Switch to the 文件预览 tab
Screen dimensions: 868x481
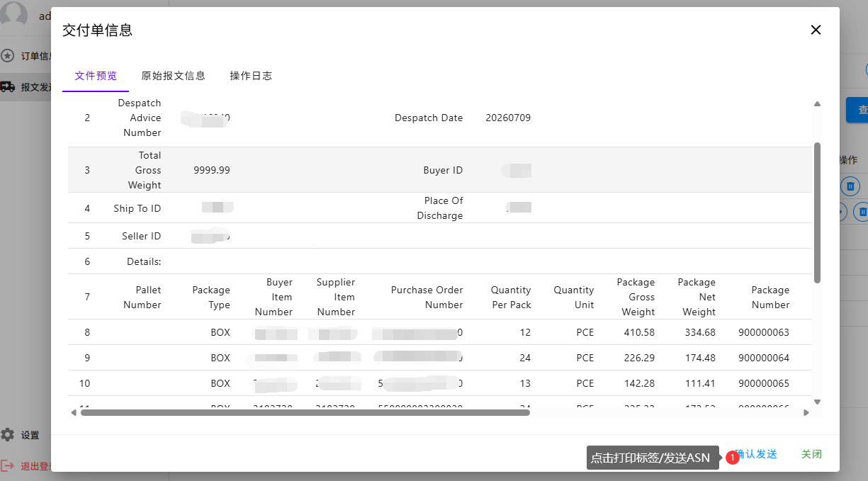pyautogui.click(x=96, y=76)
